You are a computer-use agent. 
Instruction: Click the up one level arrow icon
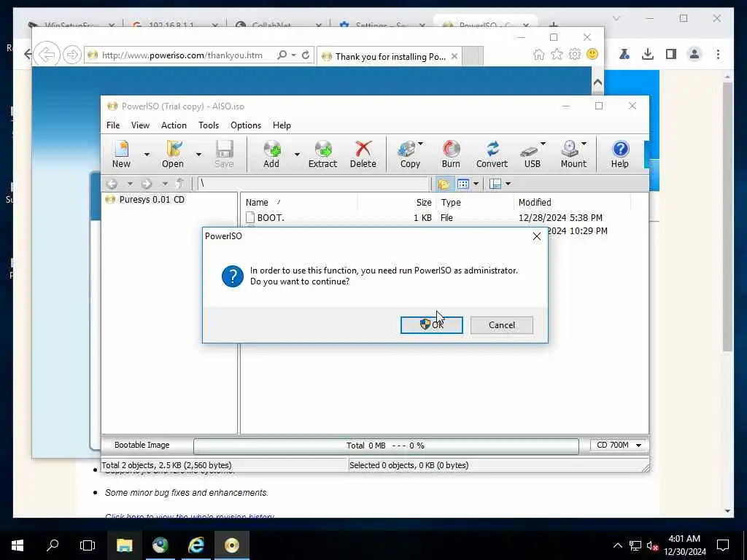click(x=179, y=184)
